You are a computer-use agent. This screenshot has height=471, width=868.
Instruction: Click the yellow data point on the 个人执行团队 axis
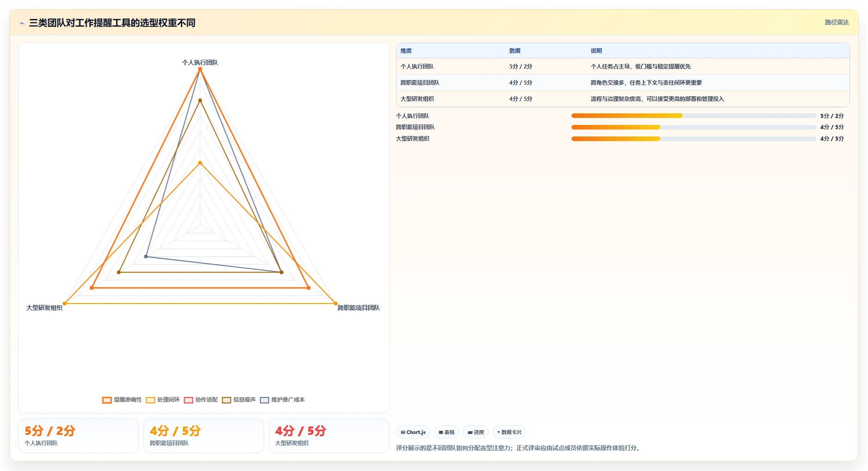click(x=200, y=163)
